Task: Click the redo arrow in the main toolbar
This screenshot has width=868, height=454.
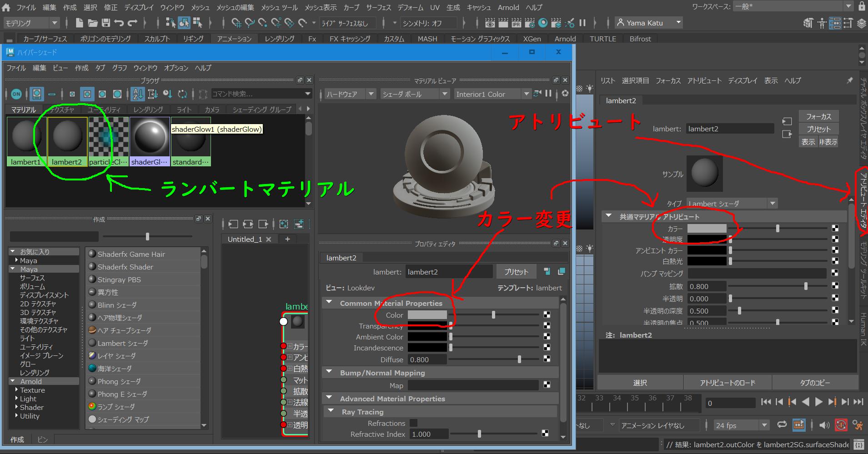Action: pos(133,23)
